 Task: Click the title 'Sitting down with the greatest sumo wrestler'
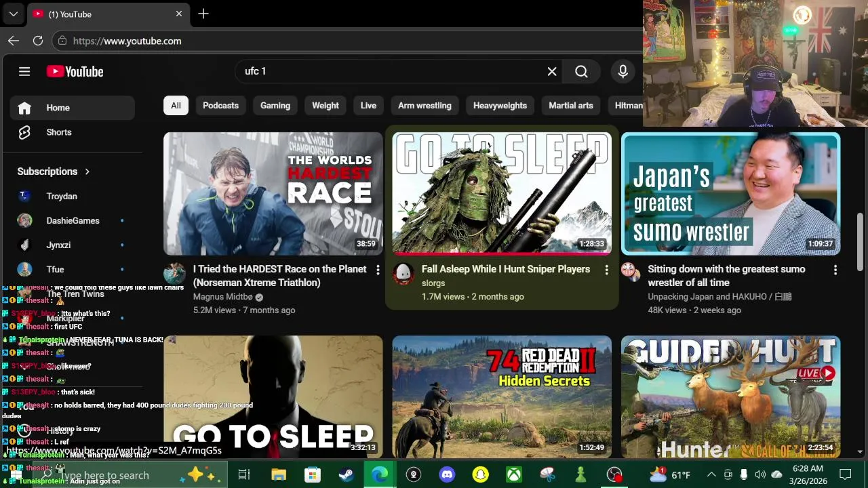(x=726, y=276)
